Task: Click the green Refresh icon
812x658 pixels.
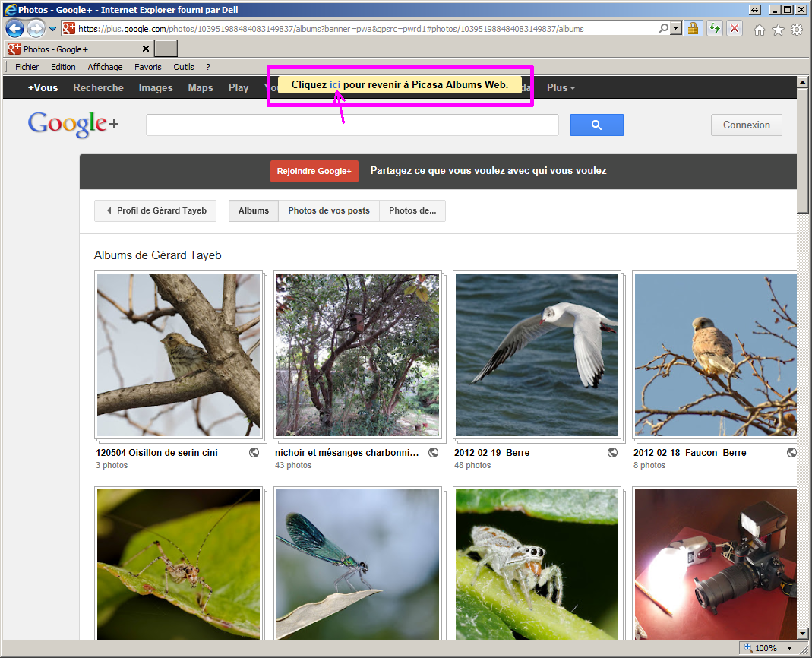Action: click(x=716, y=29)
